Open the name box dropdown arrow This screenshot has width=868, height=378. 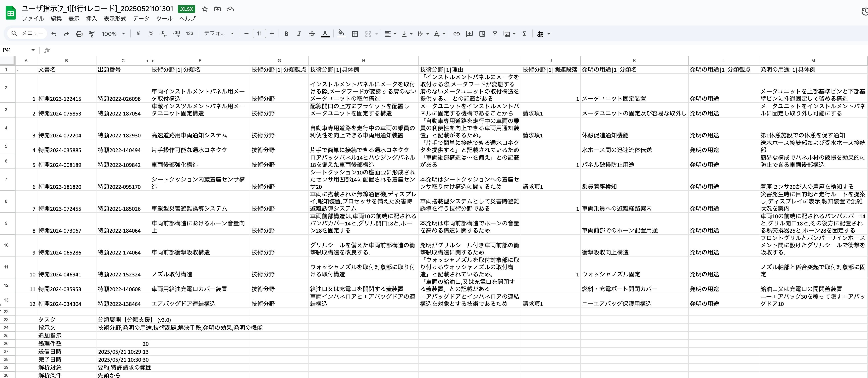[33, 50]
